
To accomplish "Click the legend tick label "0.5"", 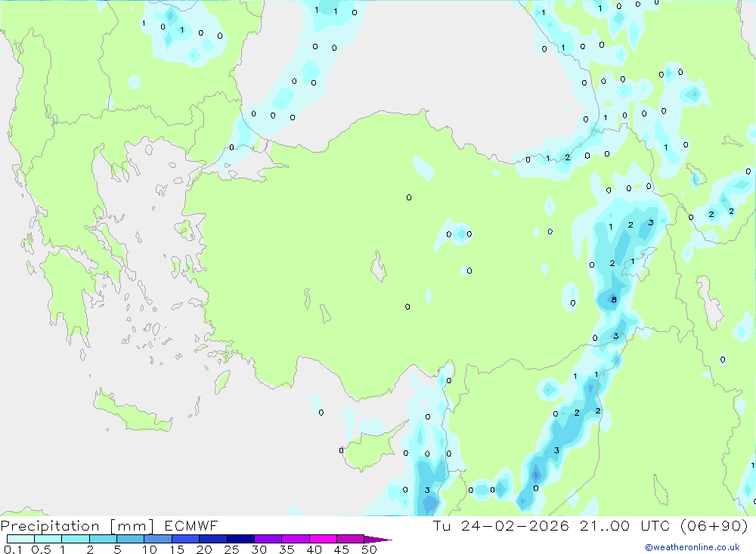I will [41, 549].
